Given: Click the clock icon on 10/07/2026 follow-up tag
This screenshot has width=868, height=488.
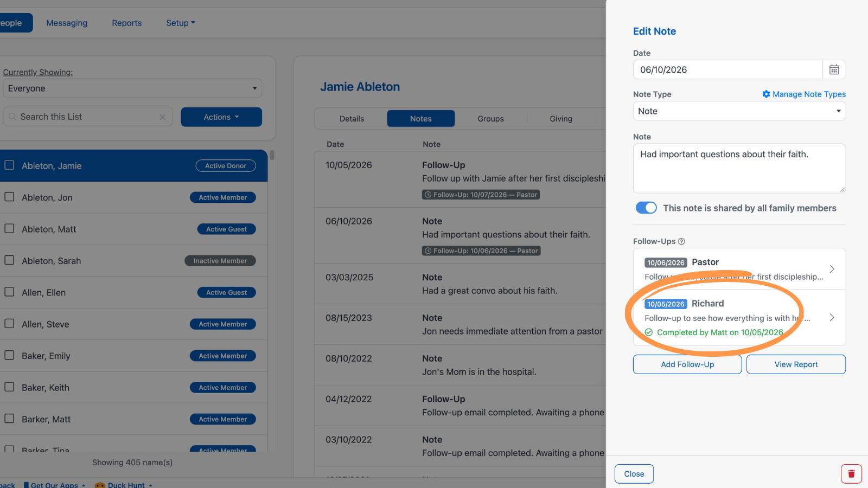Looking at the screenshot, I should click(x=428, y=195).
